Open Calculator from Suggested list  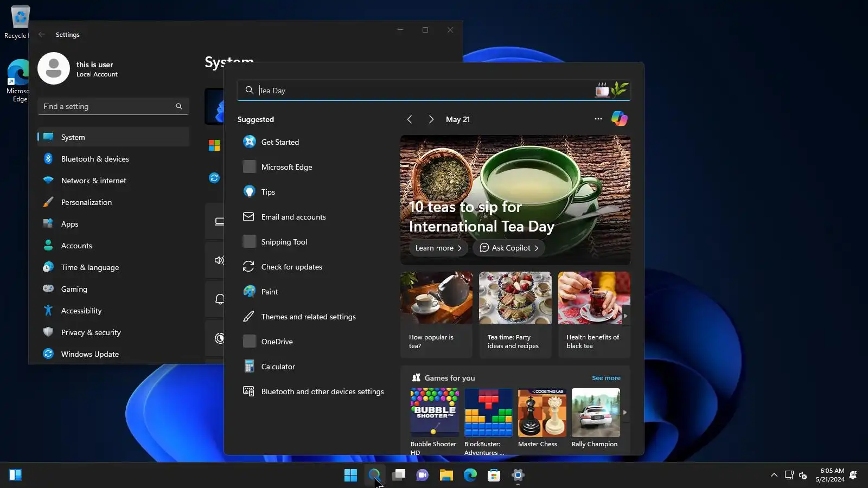[314, 367]
